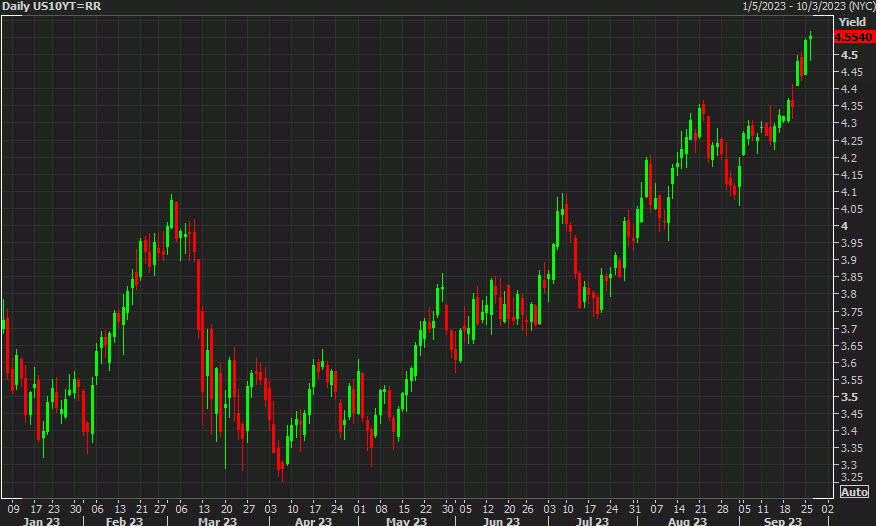Click the Sep 23 month label
This screenshot has height=526, width=876.
coord(783,521)
